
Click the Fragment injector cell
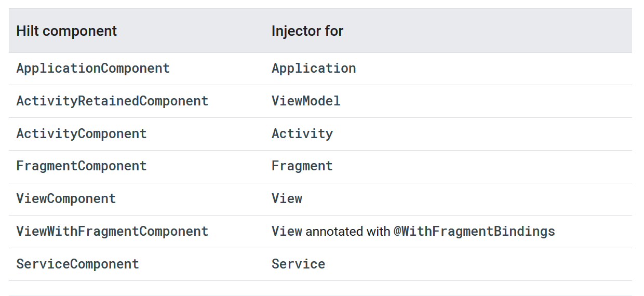click(x=302, y=166)
